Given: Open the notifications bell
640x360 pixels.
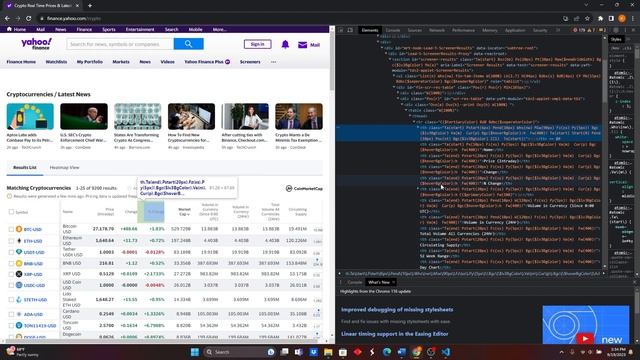Looking at the screenshot, I should click(x=285, y=44).
